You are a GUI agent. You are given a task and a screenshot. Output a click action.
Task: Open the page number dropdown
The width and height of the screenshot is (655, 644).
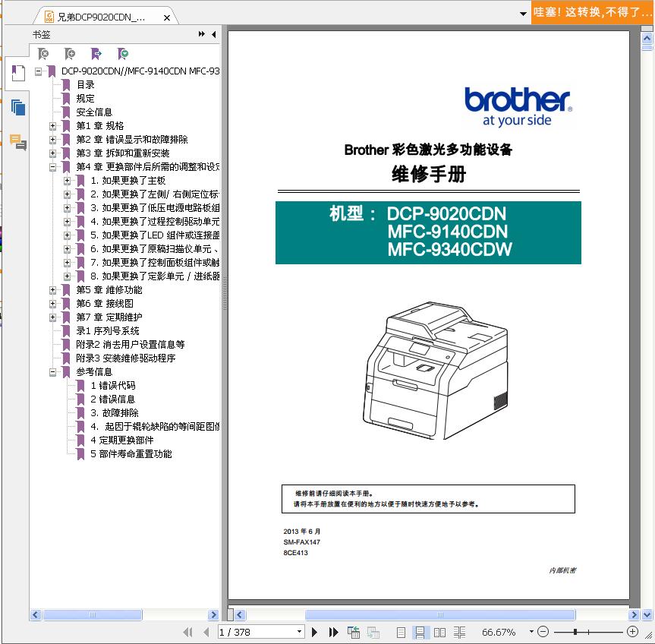pyautogui.click(x=299, y=631)
